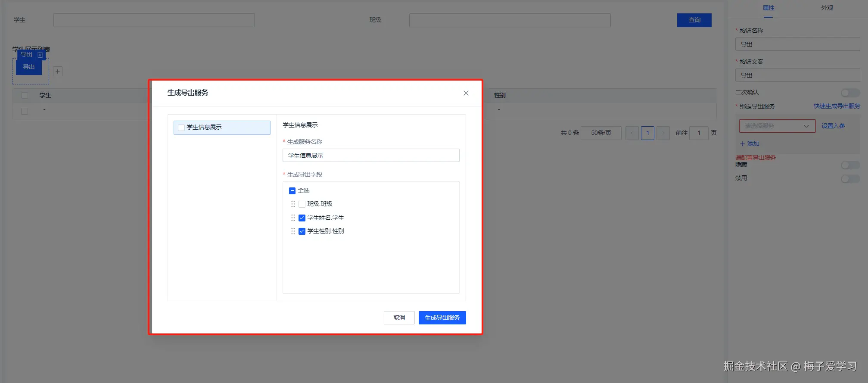This screenshot has width=868, height=383.
Task: Toggle the 隐藏 switch
Action: tap(850, 165)
